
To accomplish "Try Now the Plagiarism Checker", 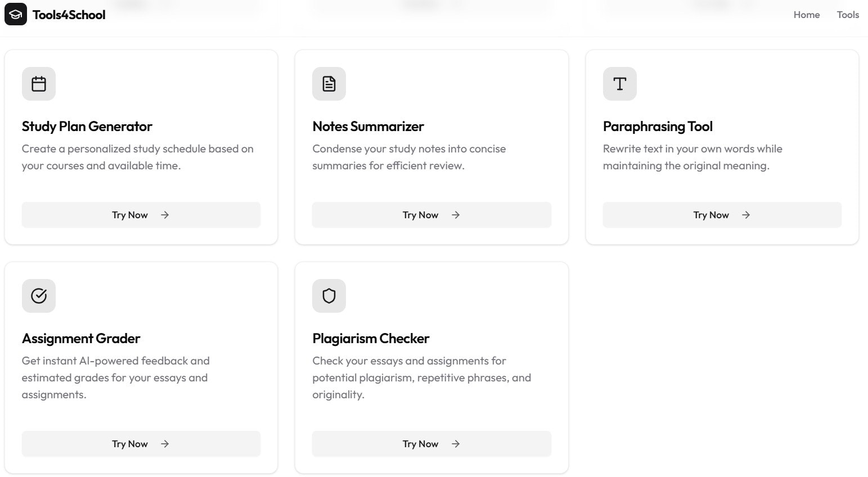I will (x=431, y=444).
